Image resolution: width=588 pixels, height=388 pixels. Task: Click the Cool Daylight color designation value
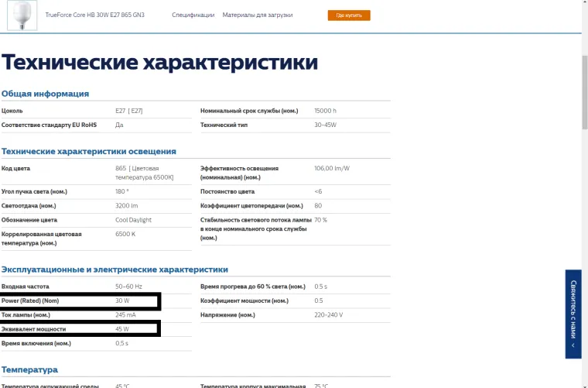(x=133, y=220)
